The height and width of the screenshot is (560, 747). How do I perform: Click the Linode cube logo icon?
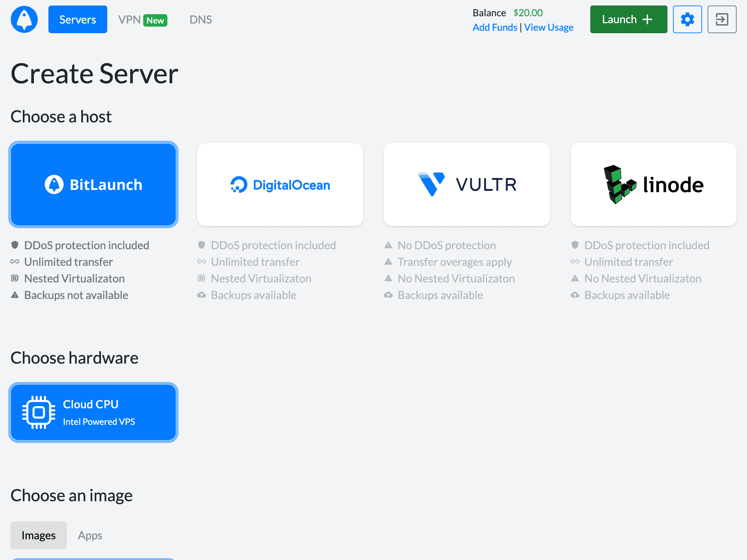pos(619,184)
